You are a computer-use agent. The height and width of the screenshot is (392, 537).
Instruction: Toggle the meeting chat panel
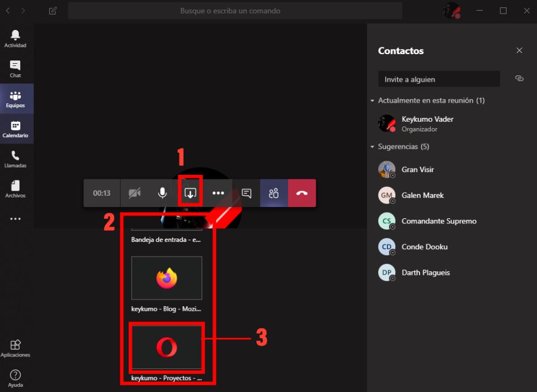246,192
